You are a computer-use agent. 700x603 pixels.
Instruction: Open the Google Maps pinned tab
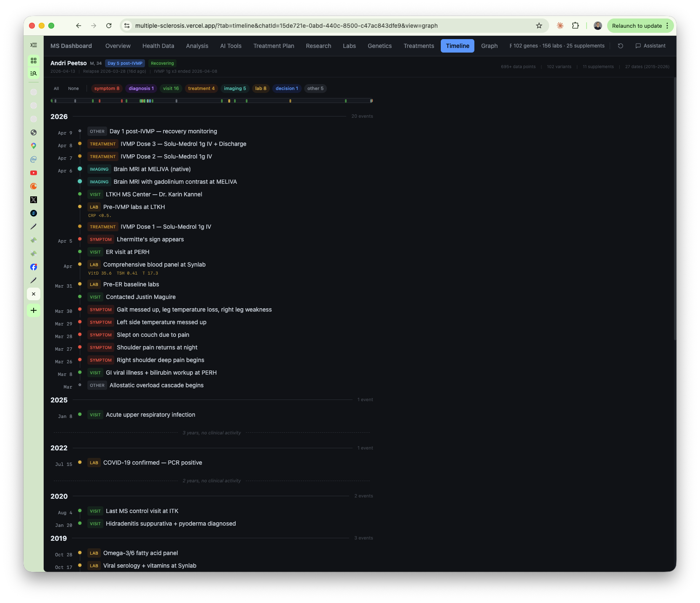(x=34, y=146)
